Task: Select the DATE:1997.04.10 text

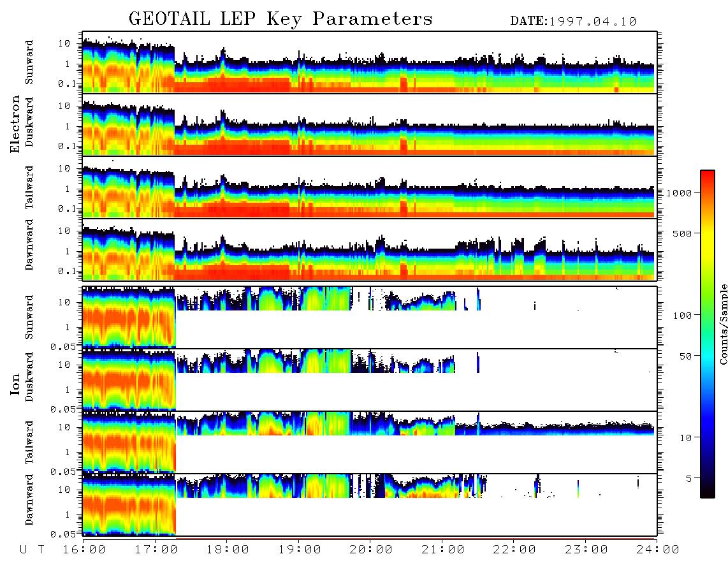Action: (x=573, y=22)
